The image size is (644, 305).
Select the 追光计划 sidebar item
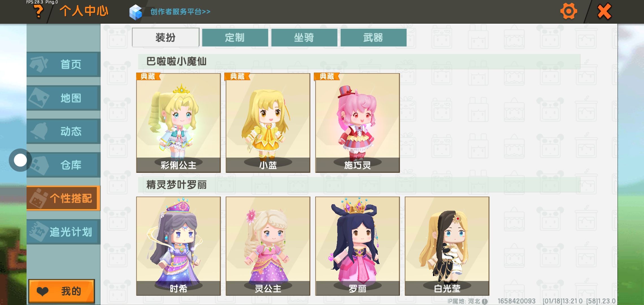(64, 232)
